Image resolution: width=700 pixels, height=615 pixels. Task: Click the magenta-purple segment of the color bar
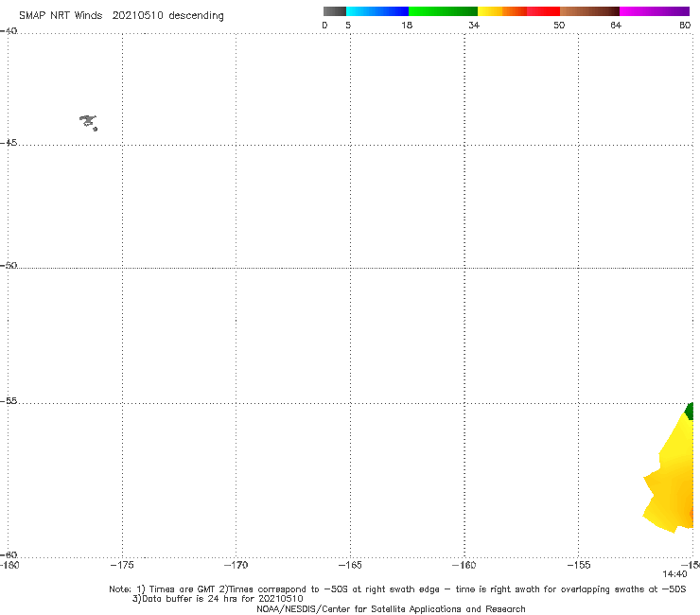click(655, 11)
